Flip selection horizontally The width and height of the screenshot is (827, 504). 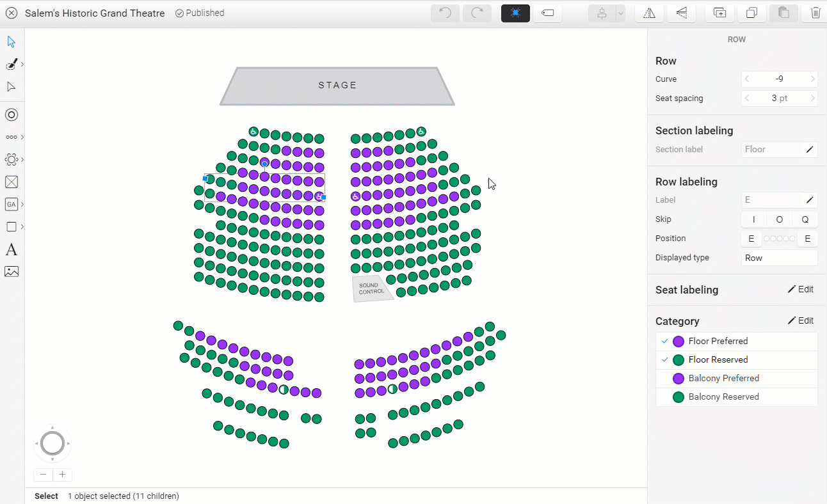click(649, 13)
